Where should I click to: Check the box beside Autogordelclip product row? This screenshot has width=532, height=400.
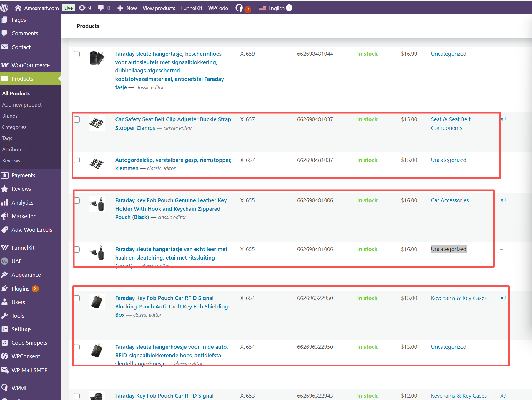(x=77, y=160)
